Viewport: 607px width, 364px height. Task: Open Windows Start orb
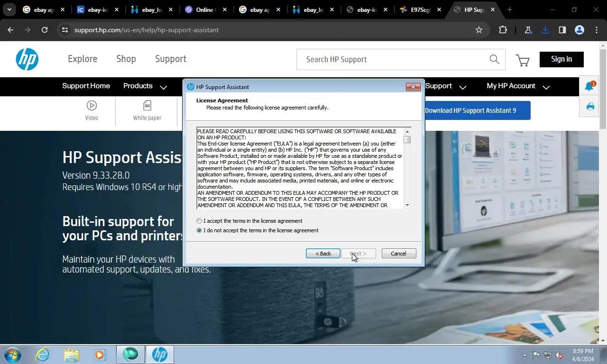tap(13, 355)
